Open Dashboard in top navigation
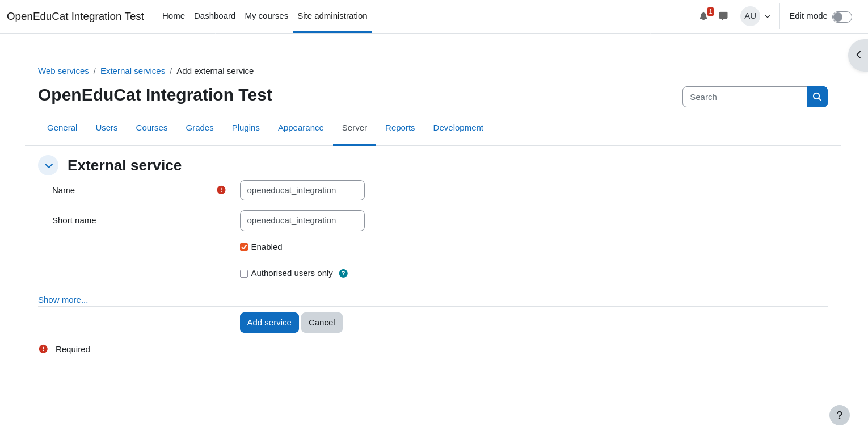Viewport: 868px width, 443px height. (215, 16)
